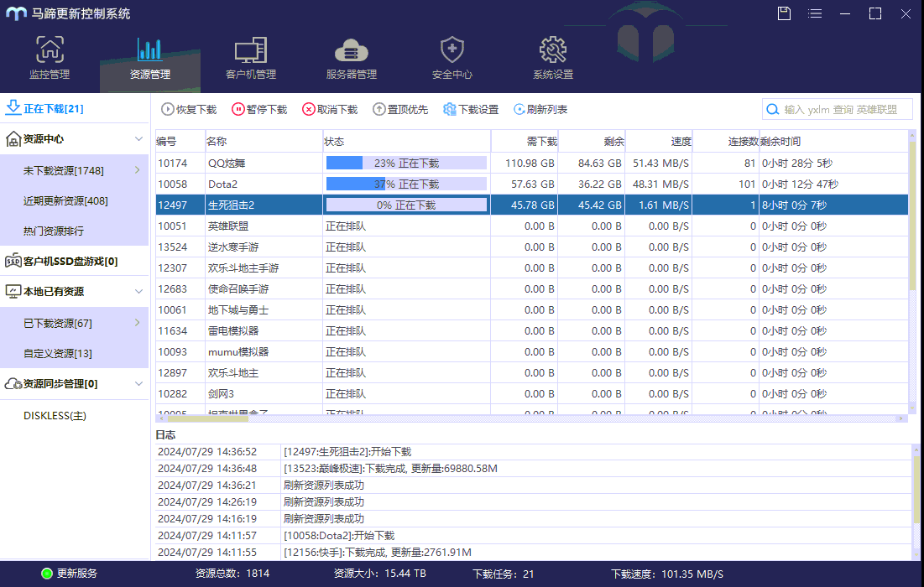Click QQ炫舞 progress bar at 23%
This screenshot has width=924, height=587.
coord(406,163)
